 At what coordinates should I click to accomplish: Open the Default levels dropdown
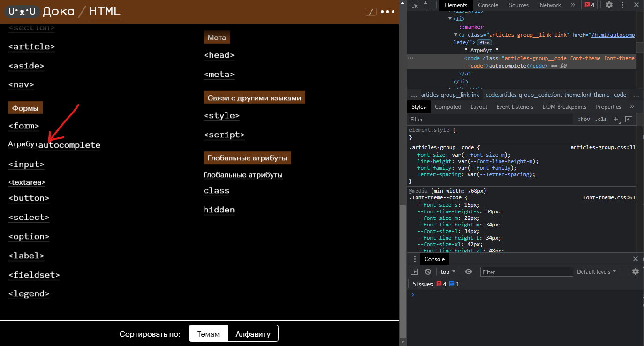596,271
